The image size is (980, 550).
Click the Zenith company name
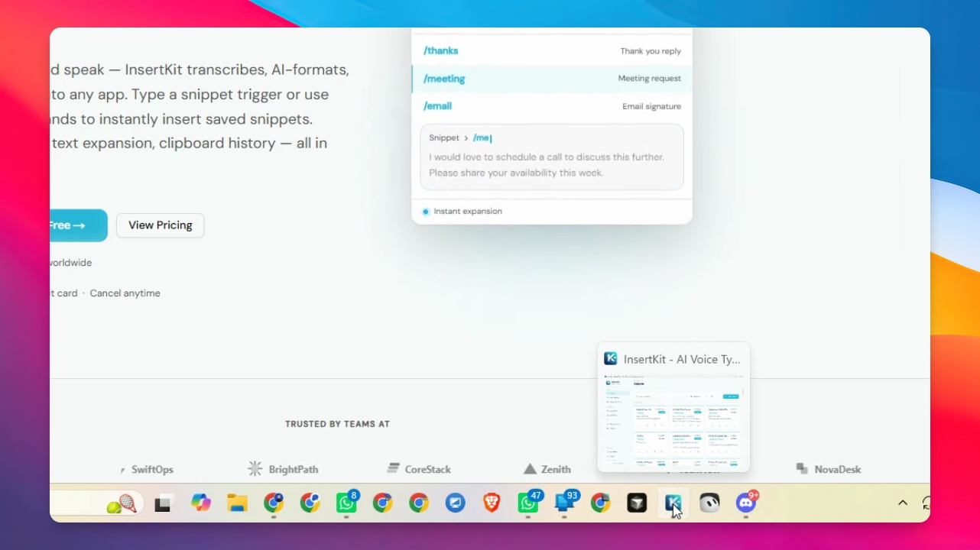point(557,470)
